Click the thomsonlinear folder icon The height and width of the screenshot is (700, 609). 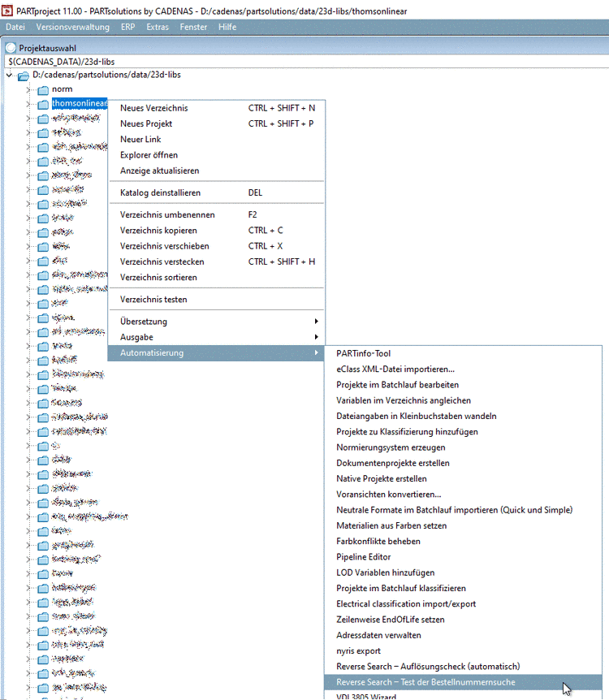(43, 105)
